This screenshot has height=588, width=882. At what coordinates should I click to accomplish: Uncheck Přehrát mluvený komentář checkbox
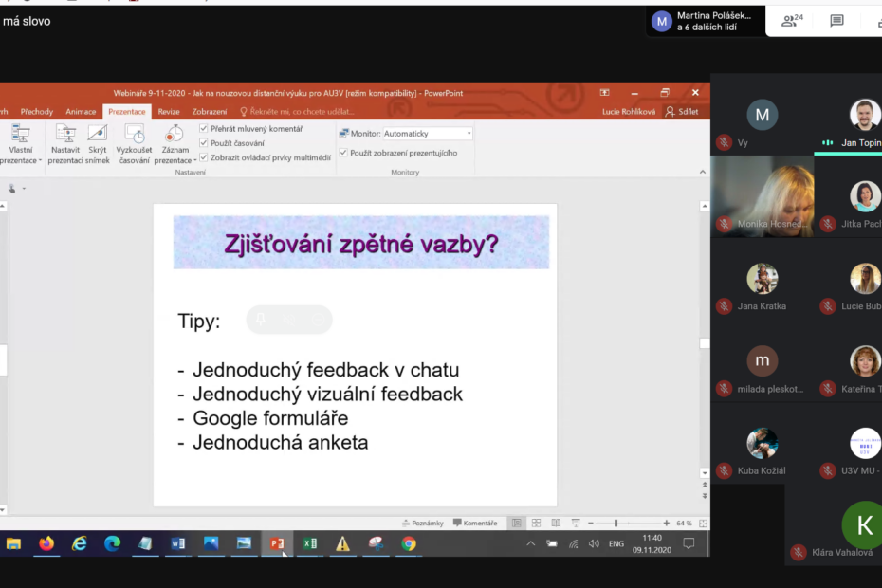[x=204, y=129]
